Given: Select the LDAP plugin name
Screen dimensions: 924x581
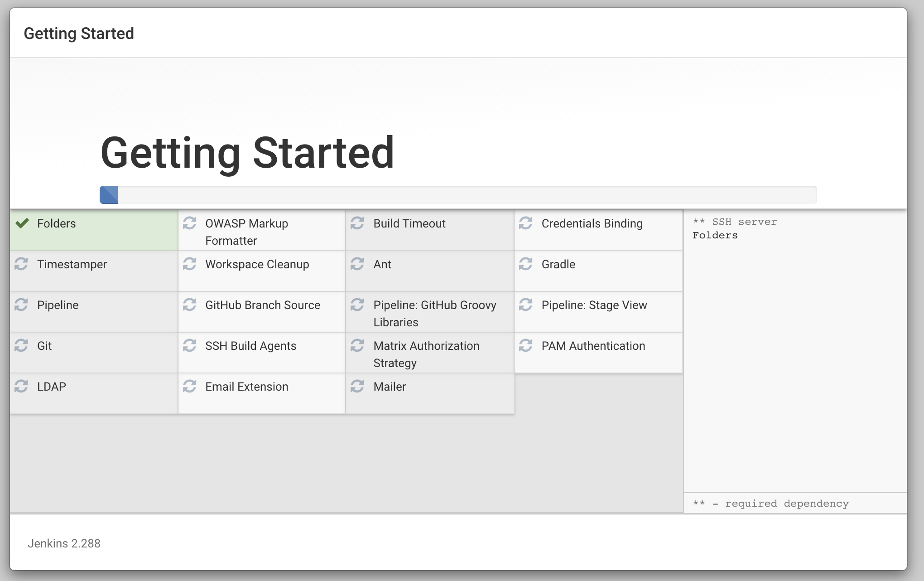Looking at the screenshot, I should (52, 387).
